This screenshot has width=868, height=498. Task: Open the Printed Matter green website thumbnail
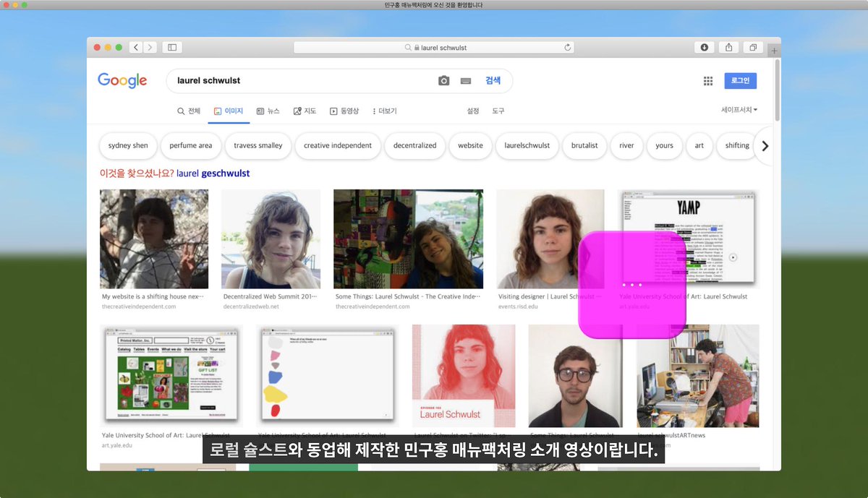pyautogui.click(x=170, y=376)
